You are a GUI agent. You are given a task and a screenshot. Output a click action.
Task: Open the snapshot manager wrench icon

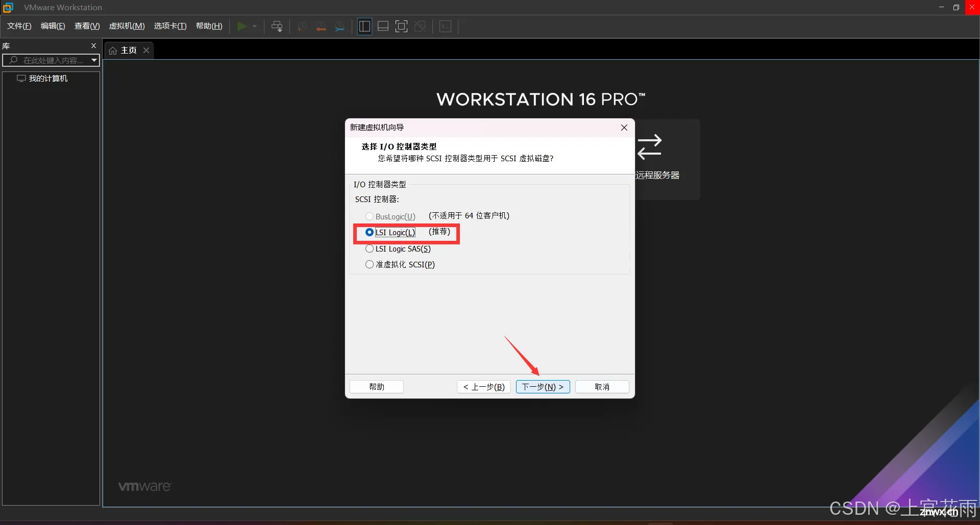pos(339,27)
